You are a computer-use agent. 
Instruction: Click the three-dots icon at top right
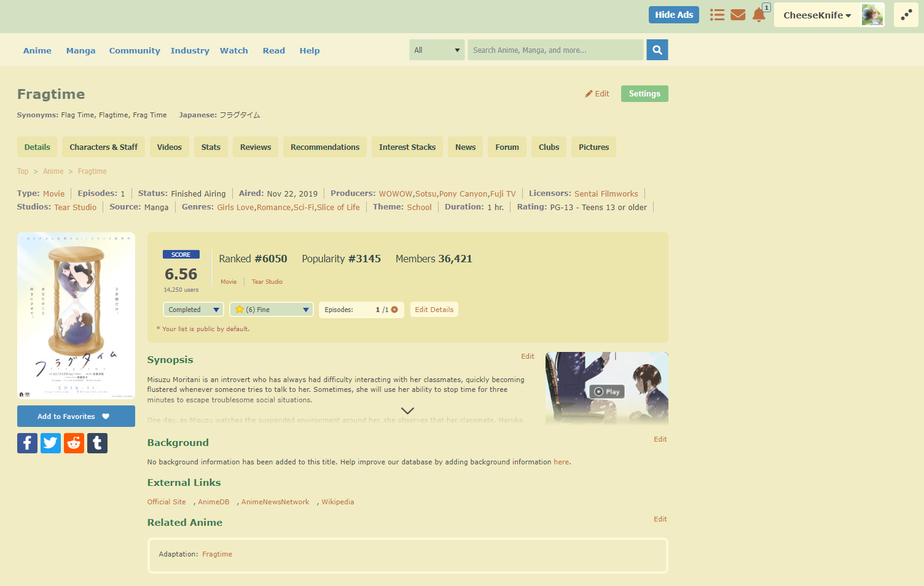[x=906, y=15]
